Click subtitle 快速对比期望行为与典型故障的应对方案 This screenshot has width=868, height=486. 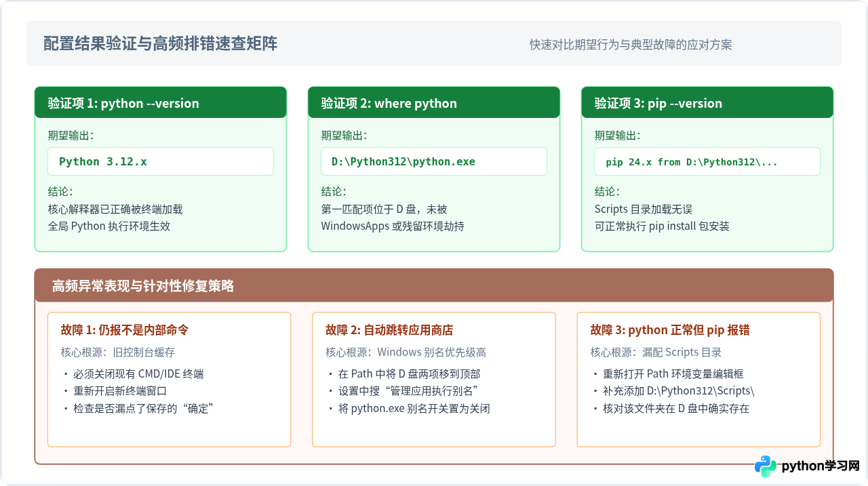(x=631, y=45)
